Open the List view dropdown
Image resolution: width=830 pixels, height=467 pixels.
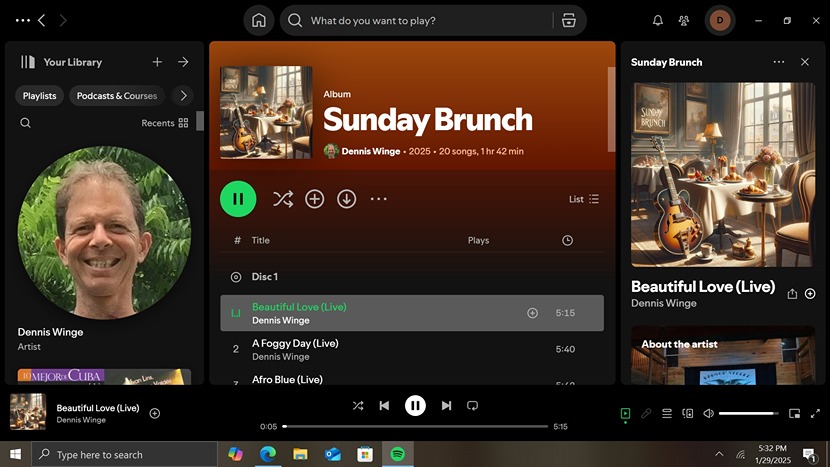pyautogui.click(x=584, y=199)
